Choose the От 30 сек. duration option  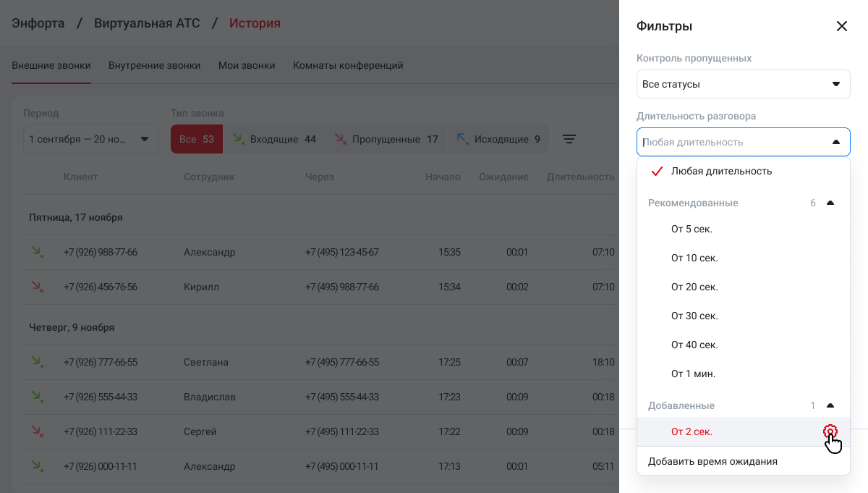(x=694, y=316)
